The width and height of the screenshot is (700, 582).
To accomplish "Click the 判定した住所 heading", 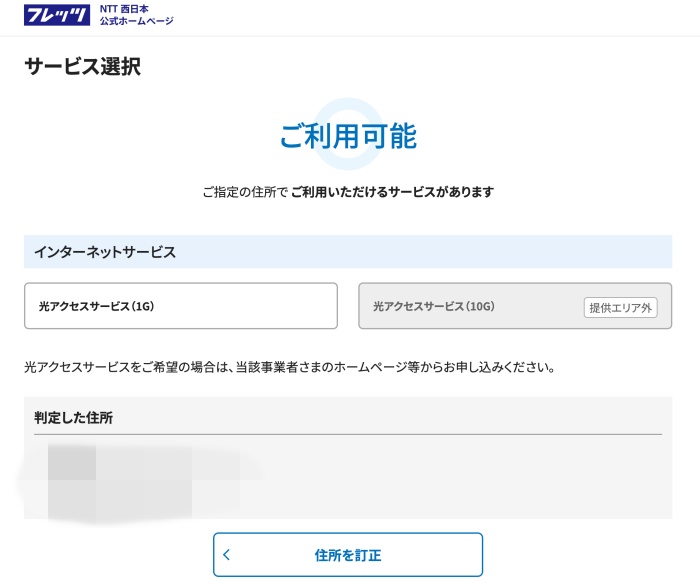I will 74,418.
